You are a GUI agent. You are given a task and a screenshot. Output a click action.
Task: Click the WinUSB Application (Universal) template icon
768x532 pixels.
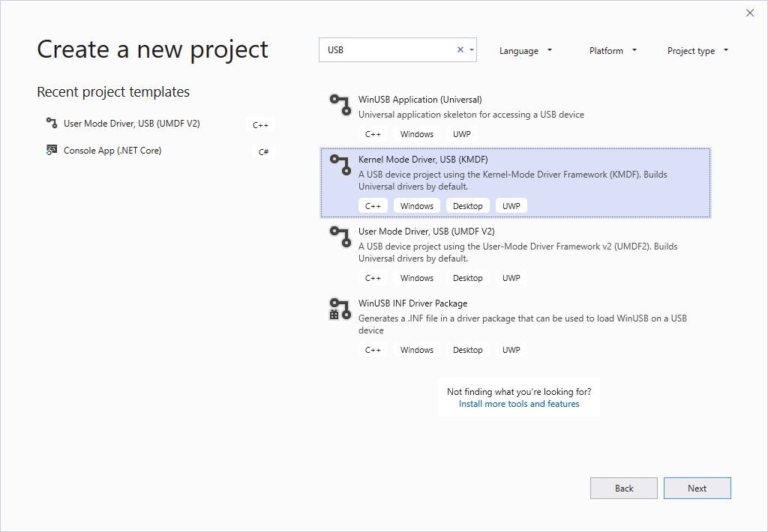click(x=340, y=105)
